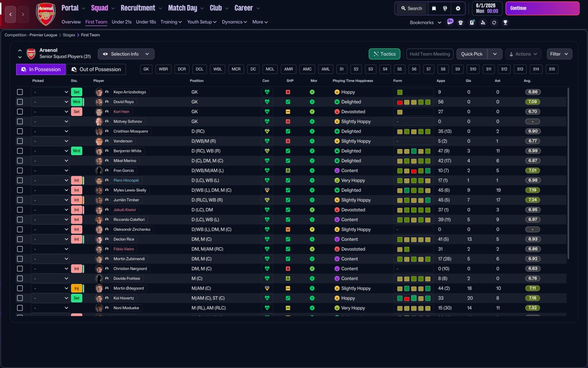The height and width of the screenshot is (368, 588).
Task: Open the Recruitment menu
Action: pyautogui.click(x=141, y=8)
